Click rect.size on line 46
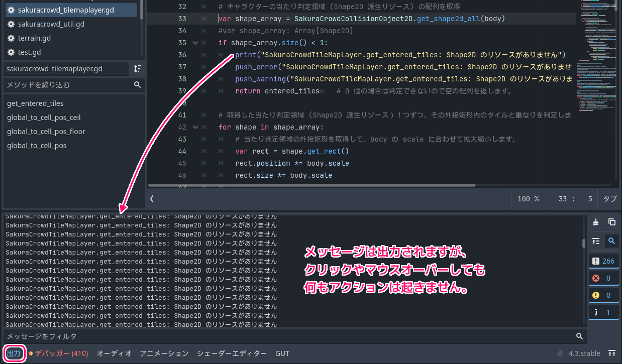Viewport: 622px width, 364px height. [254, 175]
